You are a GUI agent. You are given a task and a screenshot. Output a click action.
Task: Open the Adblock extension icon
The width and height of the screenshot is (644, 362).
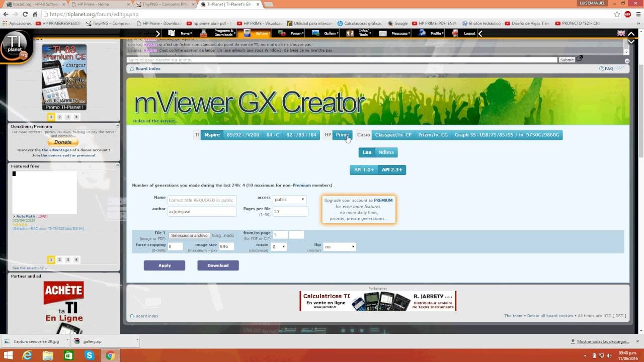pos(627,14)
